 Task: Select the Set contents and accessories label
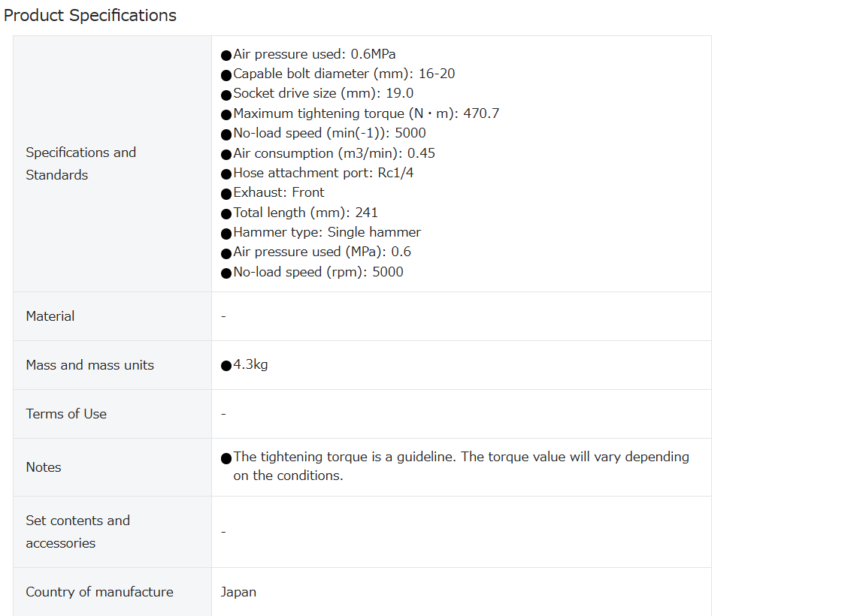coord(78,532)
